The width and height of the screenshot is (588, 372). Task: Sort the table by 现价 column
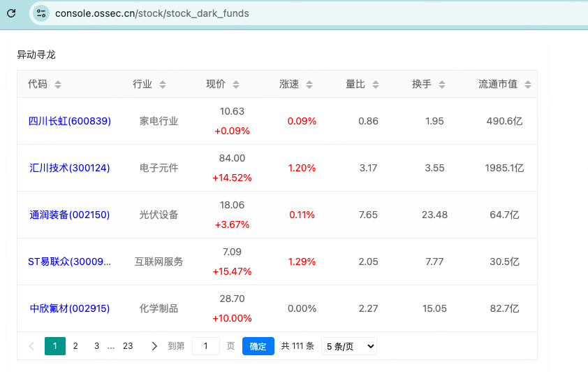(x=236, y=85)
